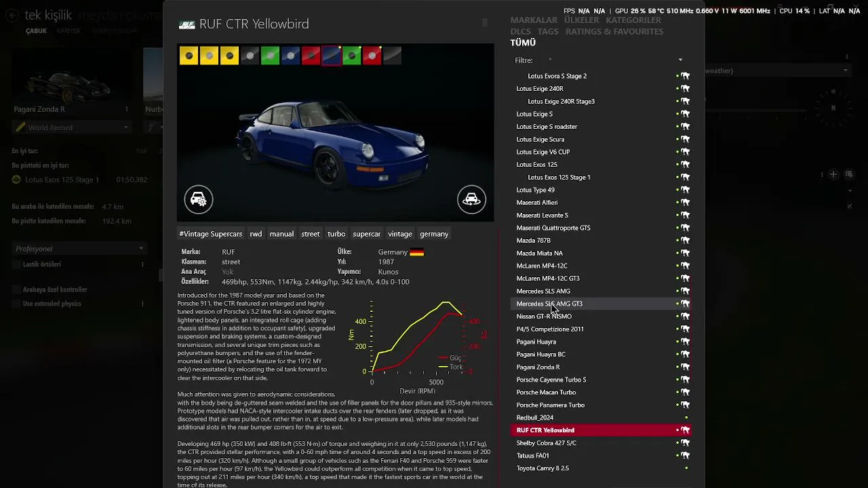Go back with the arrow beside tek kişilik

tap(12, 16)
